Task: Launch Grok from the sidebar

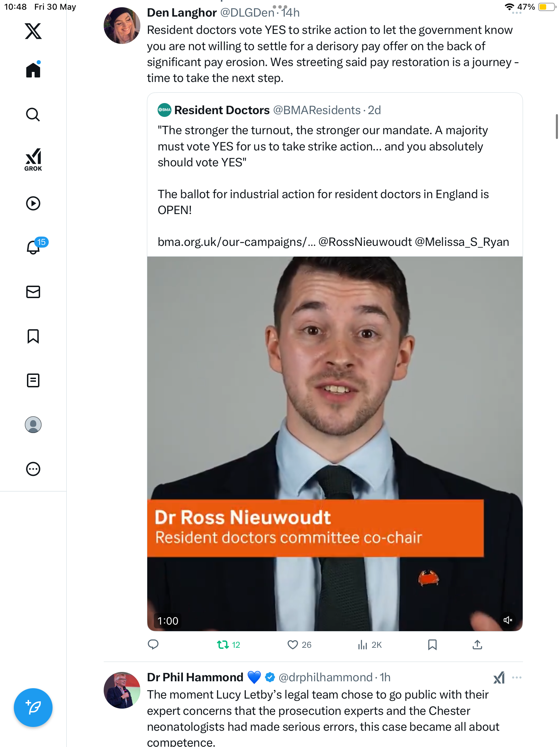Action: (33, 159)
